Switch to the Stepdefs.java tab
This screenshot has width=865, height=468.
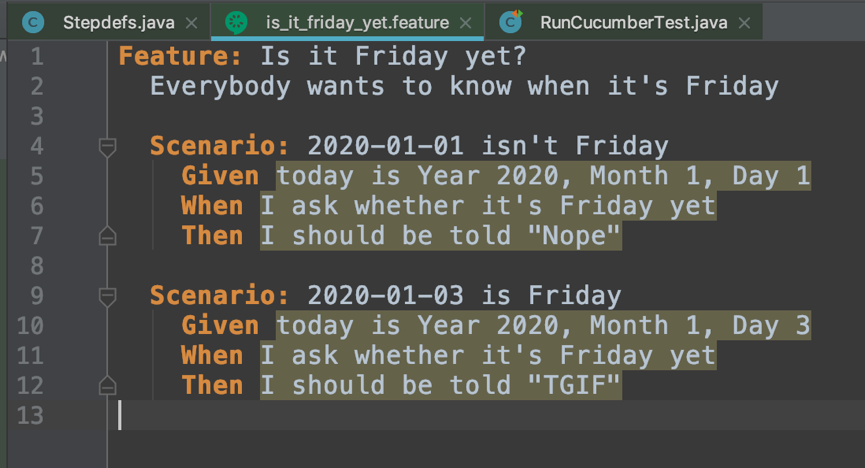click(119, 23)
